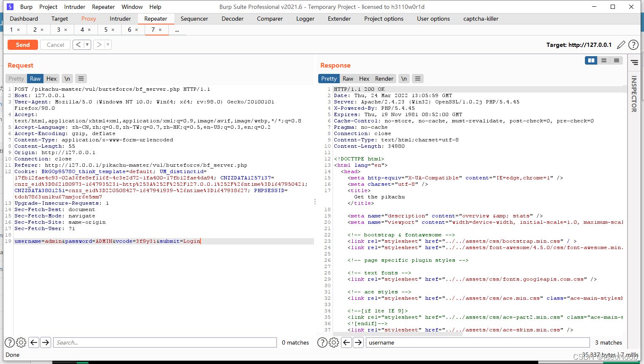The width and height of the screenshot is (644, 364).
Task: Open Repeater help question mark icon
Action: coord(633,45)
